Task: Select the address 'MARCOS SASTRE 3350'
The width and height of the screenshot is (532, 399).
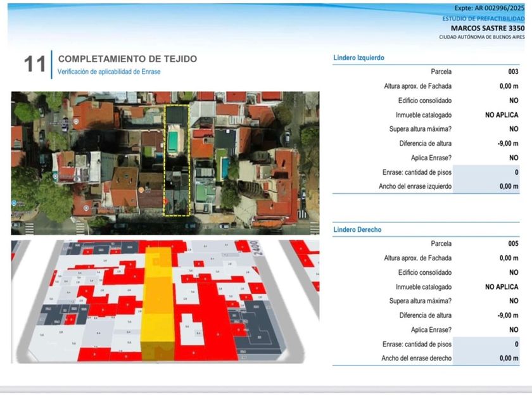Action: coord(488,28)
